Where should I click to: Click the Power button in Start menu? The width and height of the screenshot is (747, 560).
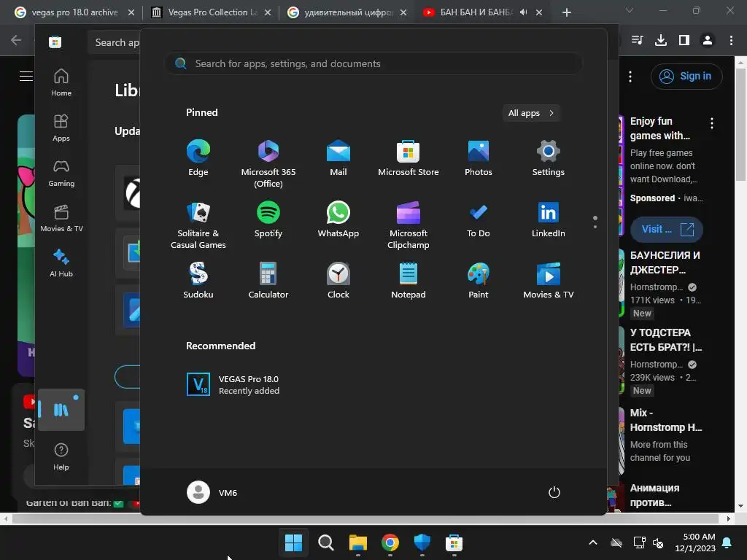point(554,492)
